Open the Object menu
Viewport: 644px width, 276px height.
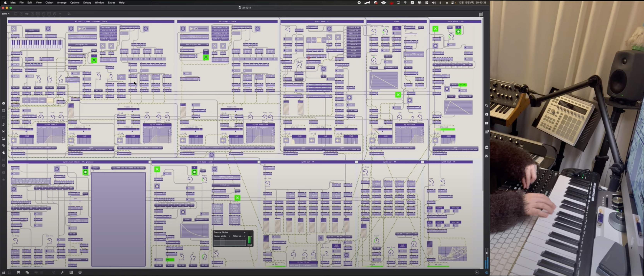click(49, 3)
